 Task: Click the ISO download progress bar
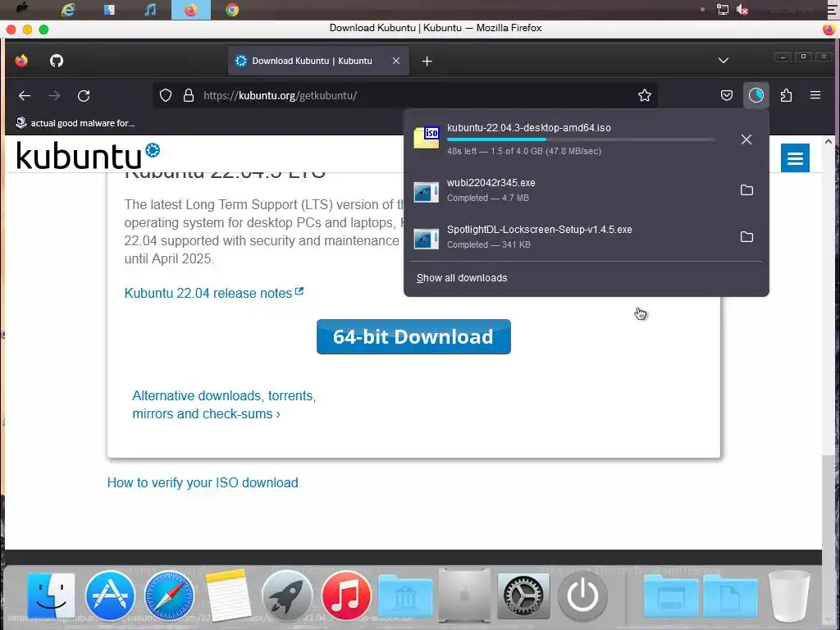pyautogui.click(x=581, y=139)
